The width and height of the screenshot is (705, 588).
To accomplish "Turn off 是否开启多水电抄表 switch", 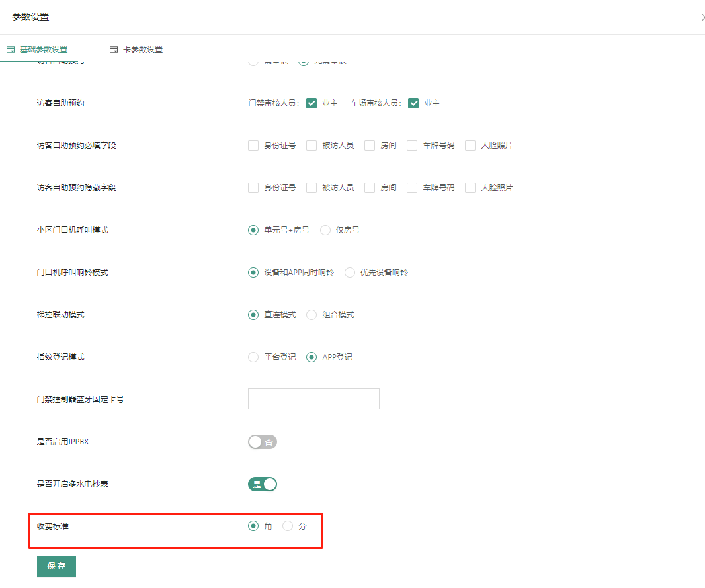I will point(263,484).
